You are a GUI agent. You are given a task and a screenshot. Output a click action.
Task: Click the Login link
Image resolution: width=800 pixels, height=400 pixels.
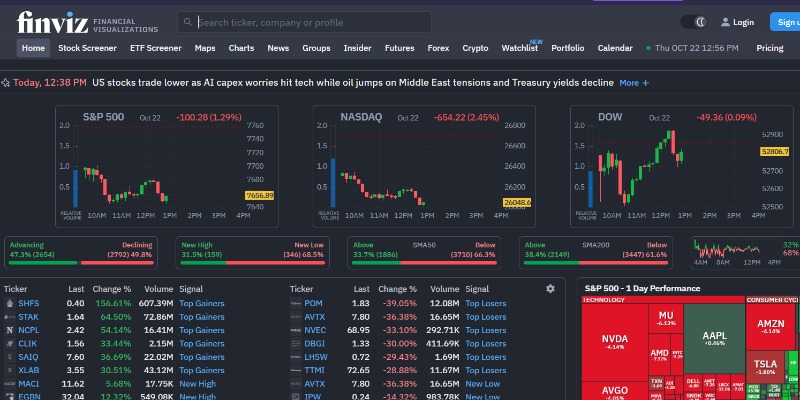[743, 22]
